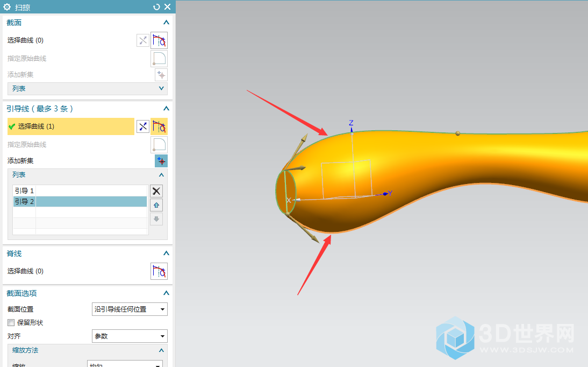Open the 扫掠 dialog settings gear

pos(7,7)
